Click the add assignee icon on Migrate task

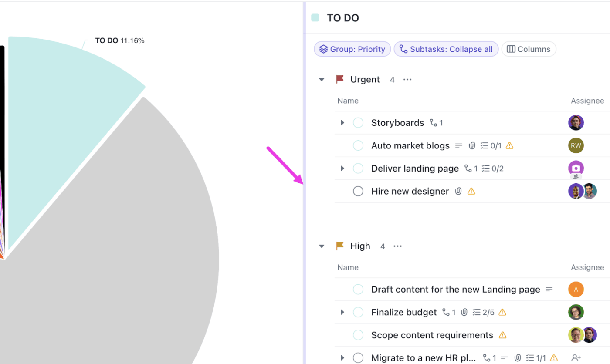point(575,357)
